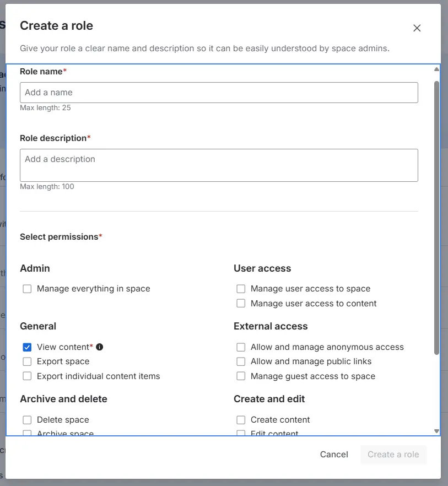Click the Role name input field

[x=219, y=93]
